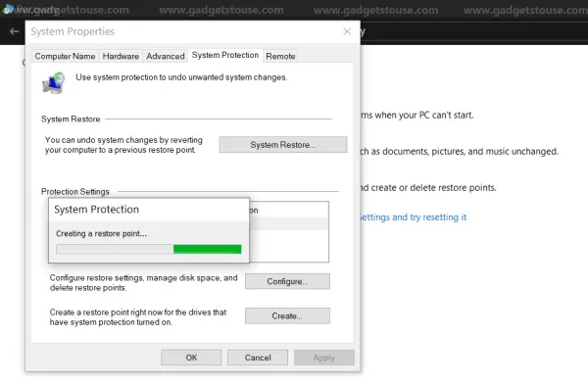588x384 pixels.
Task: Open the Configure... button
Action: pyautogui.click(x=287, y=281)
